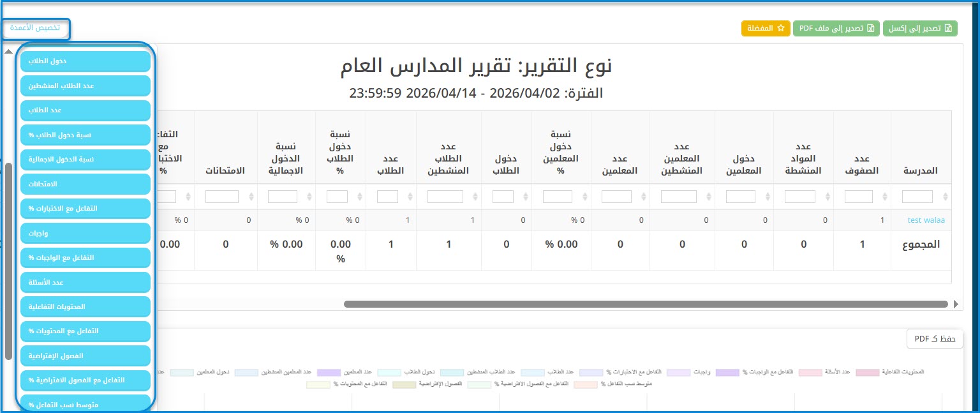Toggle واجبات column in customize list

point(85,233)
